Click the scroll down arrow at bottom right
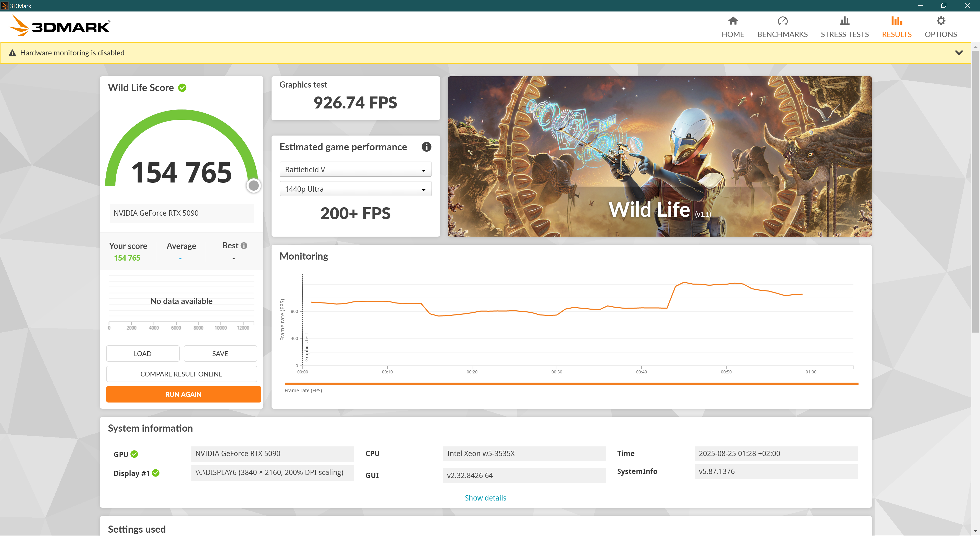The width and height of the screenshot is (980, 536). click(975, 531)
